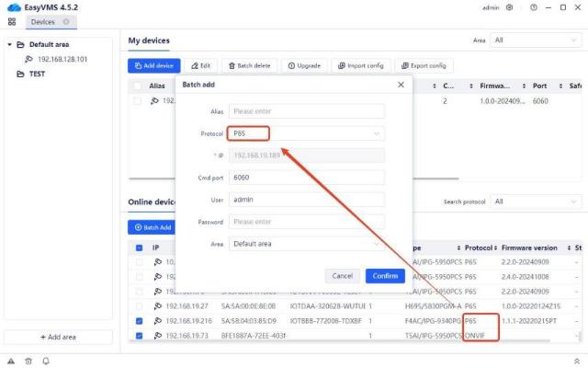Close the Devices tab
588x368 pixels.
pos(66,21)
